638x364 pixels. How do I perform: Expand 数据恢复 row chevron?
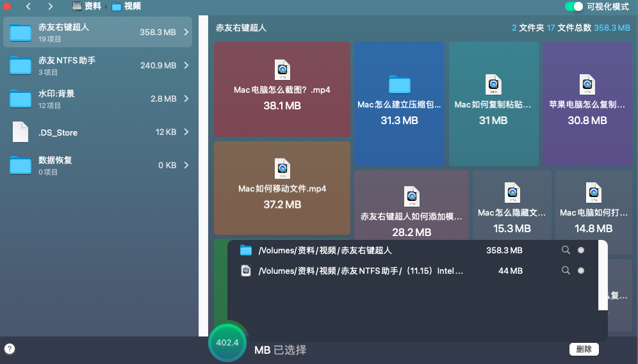pos(186,165)
